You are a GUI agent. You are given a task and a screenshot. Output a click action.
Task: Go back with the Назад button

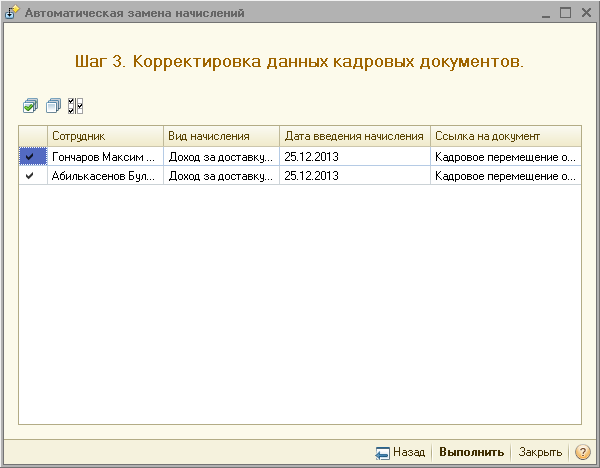click(x=401, y=452)
